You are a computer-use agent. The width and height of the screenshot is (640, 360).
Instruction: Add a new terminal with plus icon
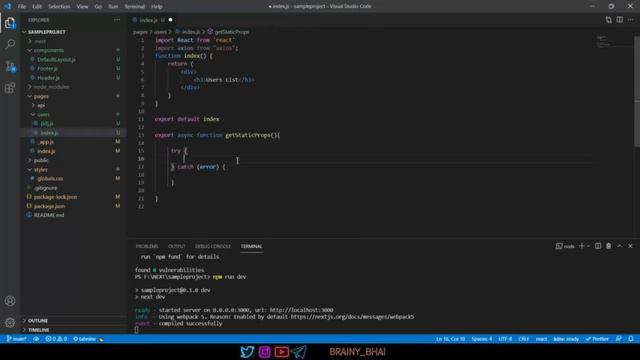582,246
